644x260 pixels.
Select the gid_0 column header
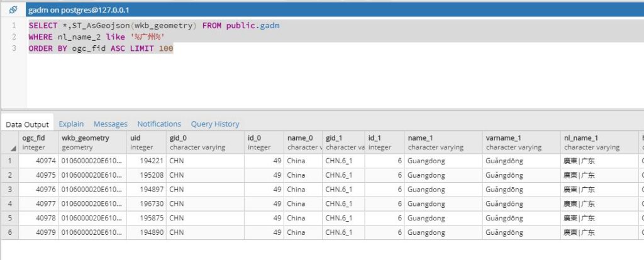point(205,143)
